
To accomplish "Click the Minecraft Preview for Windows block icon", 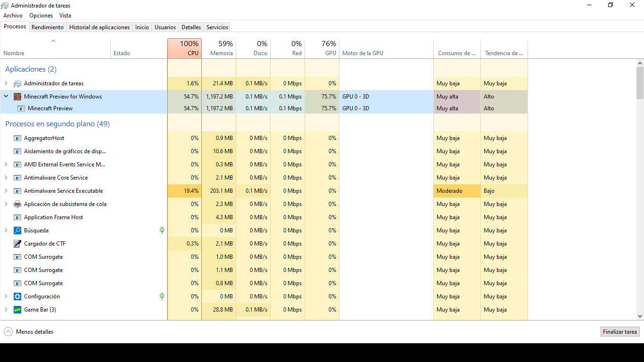I will coord(17,97).
